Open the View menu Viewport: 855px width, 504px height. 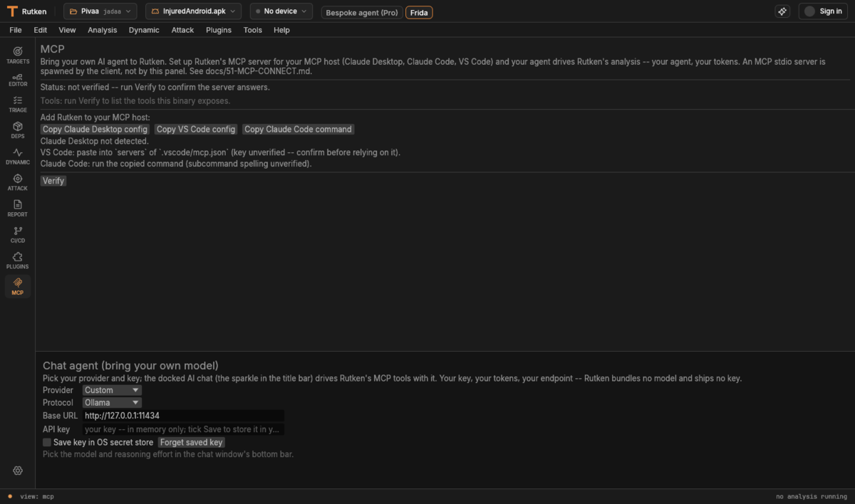pyautogui.click(x=67, y=30)
